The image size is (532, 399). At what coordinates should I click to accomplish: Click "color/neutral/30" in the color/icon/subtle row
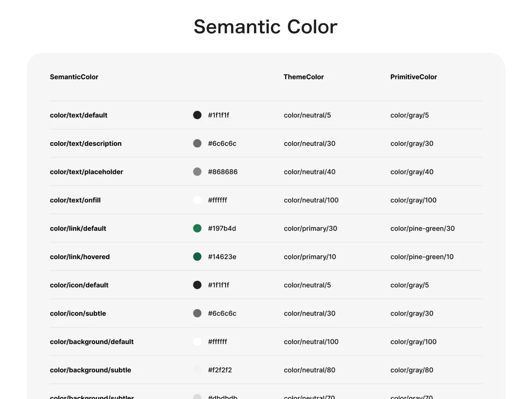pos(310,313)
